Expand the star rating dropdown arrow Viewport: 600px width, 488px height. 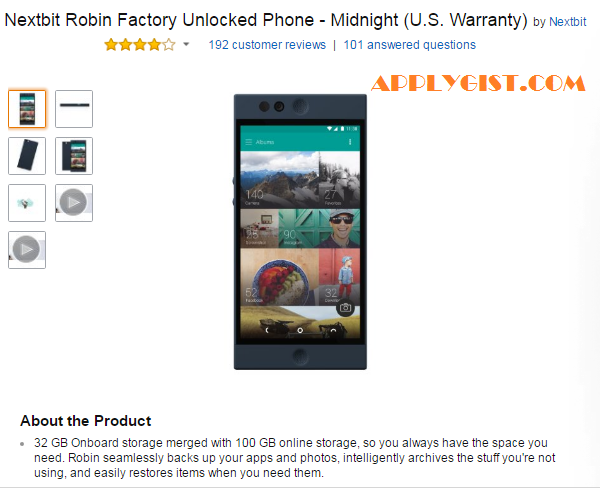pyautogui.click(x=186, y=44)
